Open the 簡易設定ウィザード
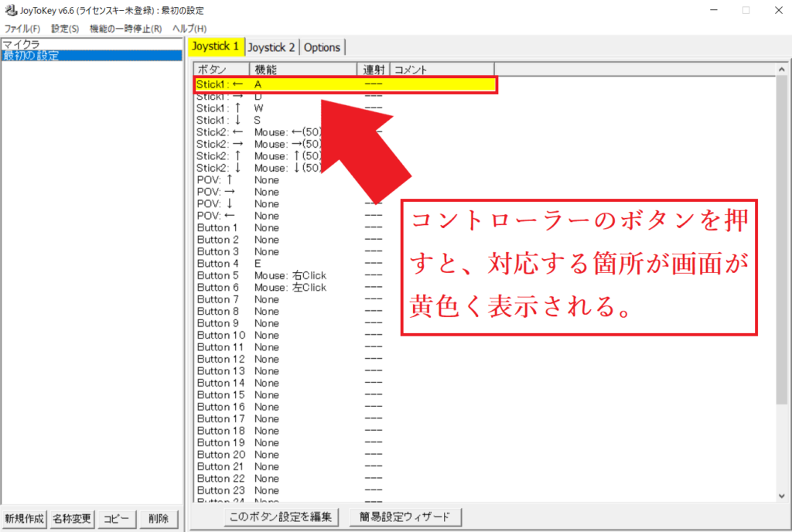This screenshot has width=792, height=532. click(x=405, y=517)
